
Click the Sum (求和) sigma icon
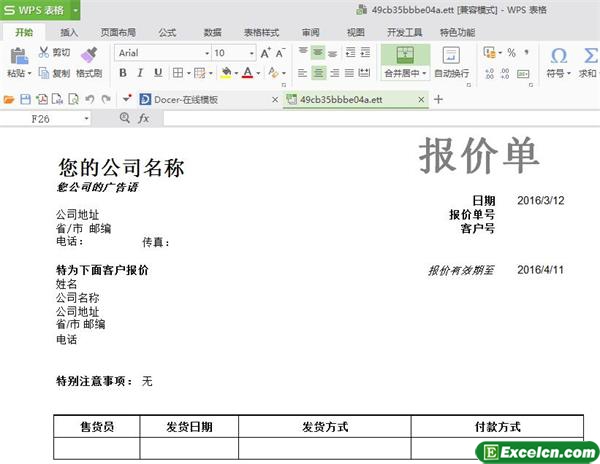[589, 55]
